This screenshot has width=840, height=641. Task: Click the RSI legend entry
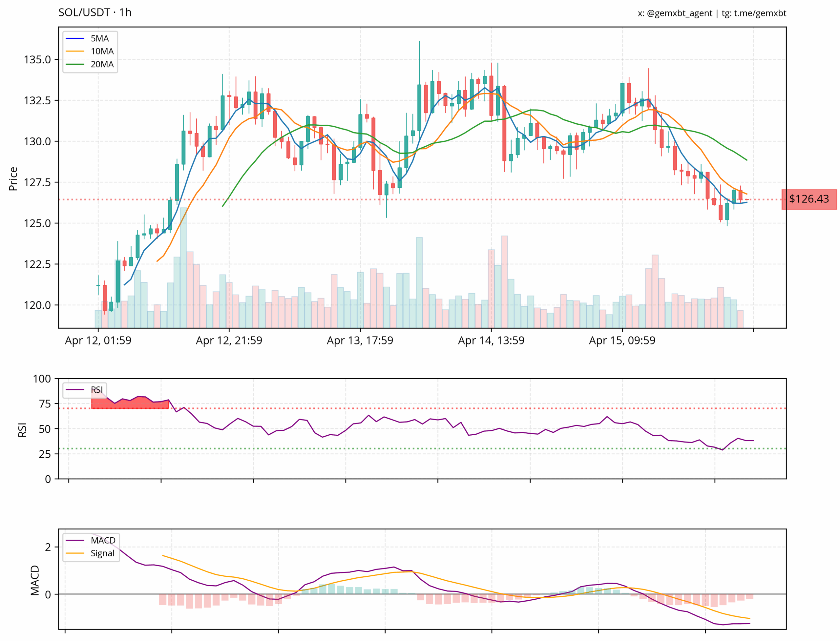[84, 390]
